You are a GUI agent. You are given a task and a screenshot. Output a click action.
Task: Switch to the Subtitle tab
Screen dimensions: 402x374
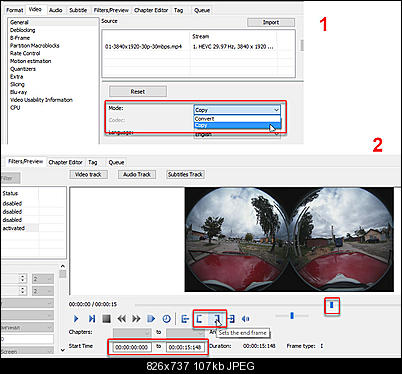pos(78,10)
